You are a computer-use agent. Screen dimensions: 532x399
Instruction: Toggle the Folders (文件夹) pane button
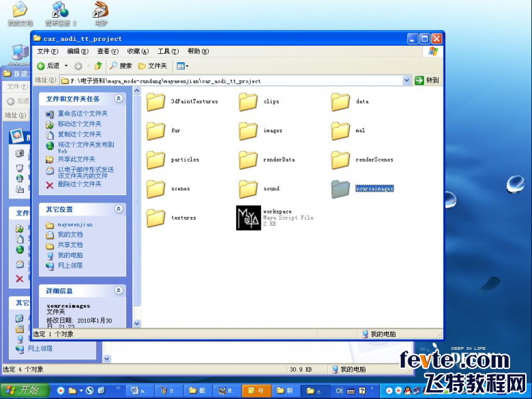pyautogui.click(x=152, y=66)
